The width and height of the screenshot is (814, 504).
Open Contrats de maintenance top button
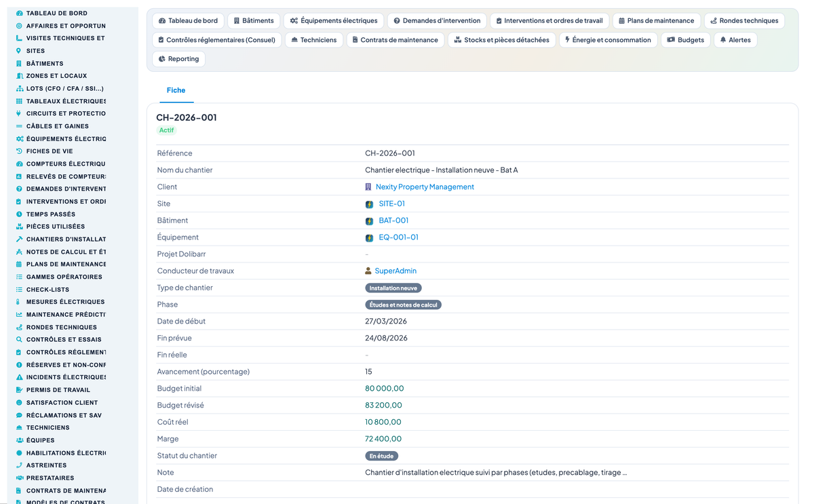pyautogui.click(x=395, y=40)
